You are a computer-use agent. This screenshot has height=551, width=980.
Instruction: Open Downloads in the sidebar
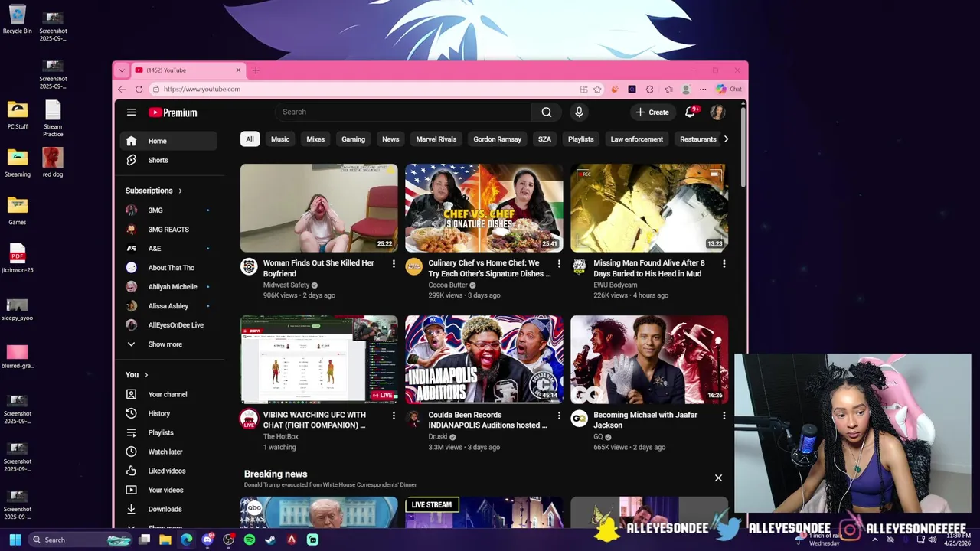tap(168, 509)
